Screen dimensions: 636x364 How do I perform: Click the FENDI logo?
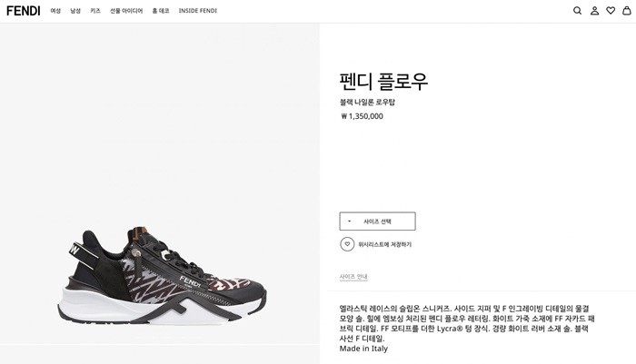(24, 11)
